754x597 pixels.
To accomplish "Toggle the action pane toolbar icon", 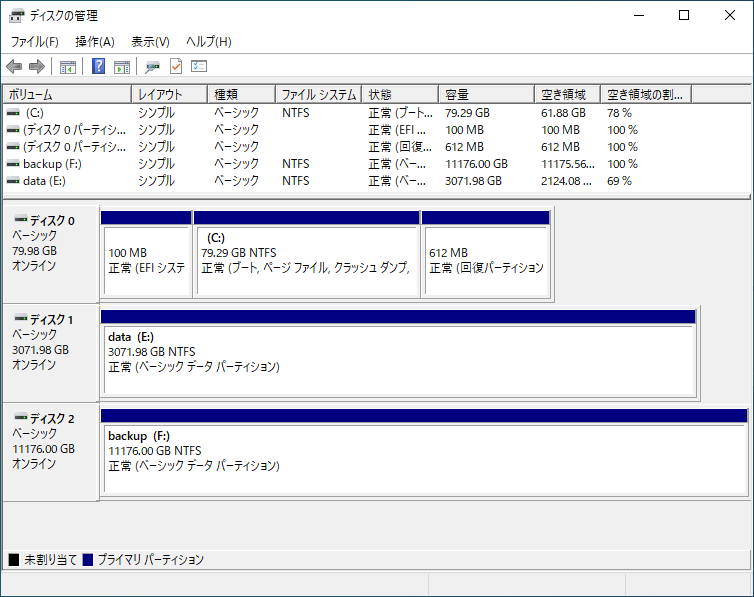I will click(x=122, y=66).
